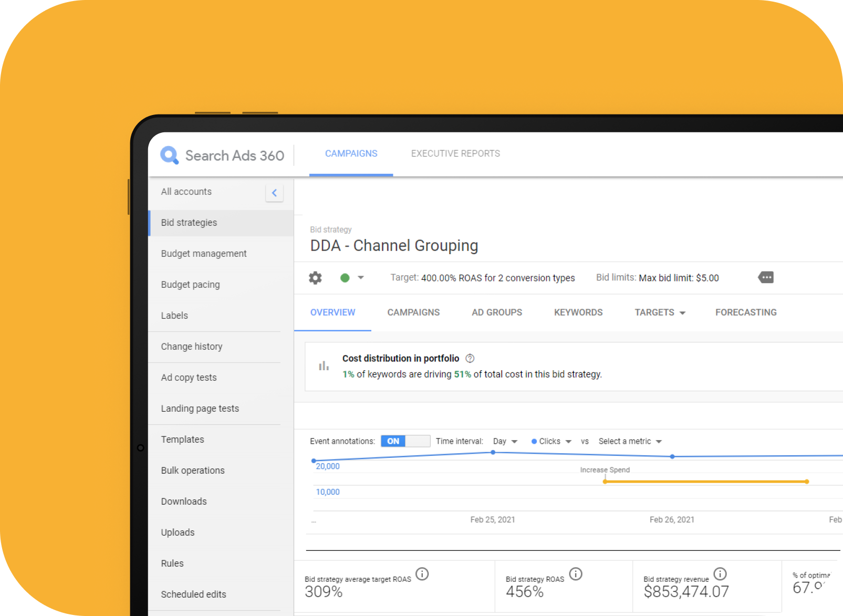
Task: Click the label tag icon beside bid limits
Action: (766, 277)
